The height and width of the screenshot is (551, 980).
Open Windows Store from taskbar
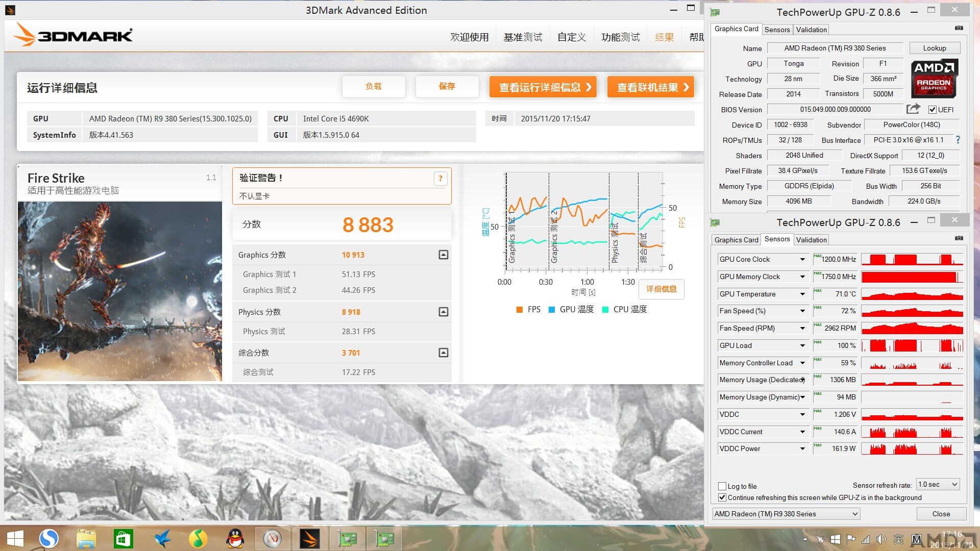pyautogui.click(x=123, y=539)
